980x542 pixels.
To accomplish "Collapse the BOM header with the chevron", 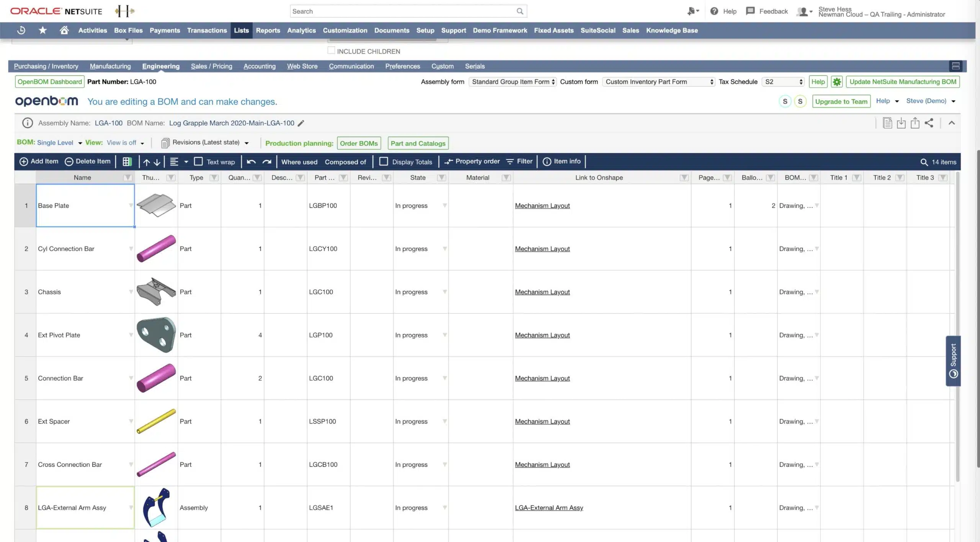I will pyautogui.click(x=952, y=123).
